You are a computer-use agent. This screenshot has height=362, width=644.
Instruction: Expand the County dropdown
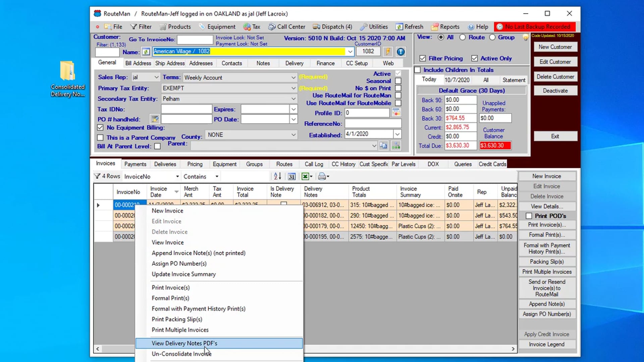tap(293, 135)
